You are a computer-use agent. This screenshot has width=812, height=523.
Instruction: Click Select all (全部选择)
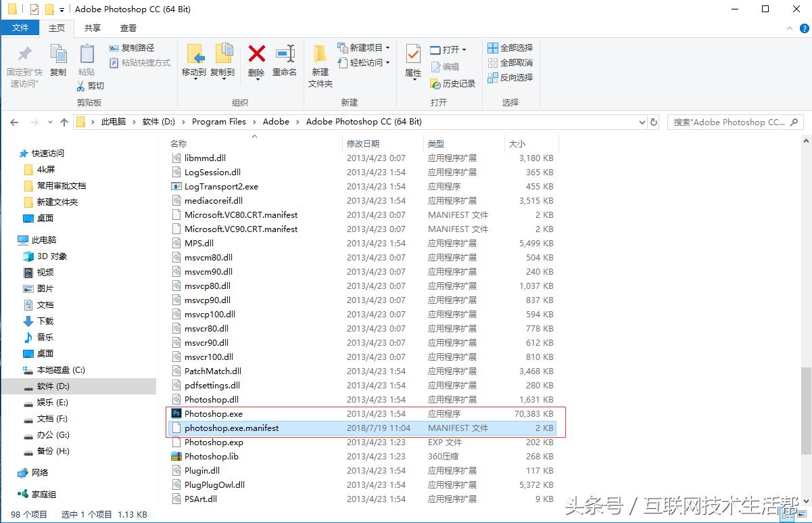point(510,48)
